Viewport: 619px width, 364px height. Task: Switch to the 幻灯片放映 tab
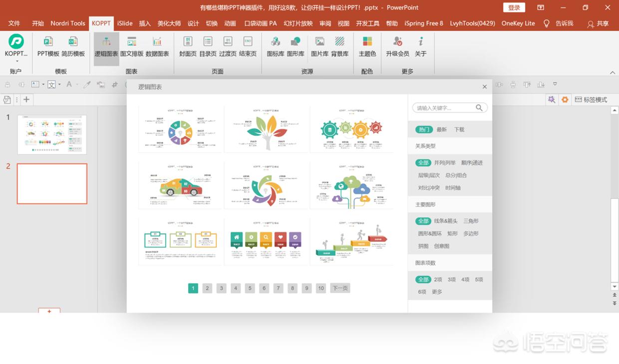298,23
